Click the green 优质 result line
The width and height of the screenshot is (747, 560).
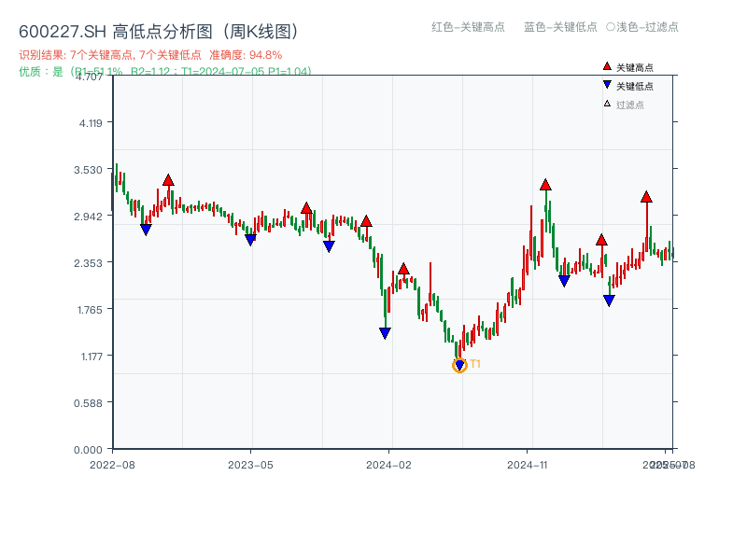[x=165, y=71]
